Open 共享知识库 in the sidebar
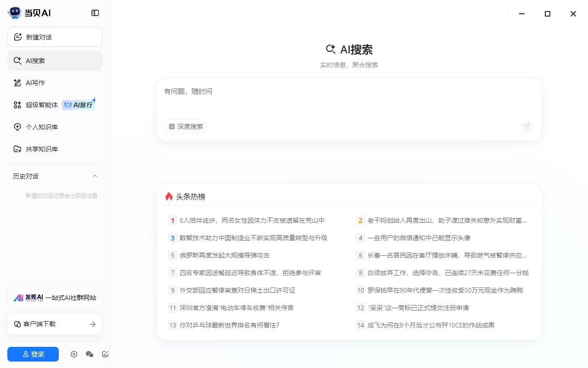 (x=55, y=149)
